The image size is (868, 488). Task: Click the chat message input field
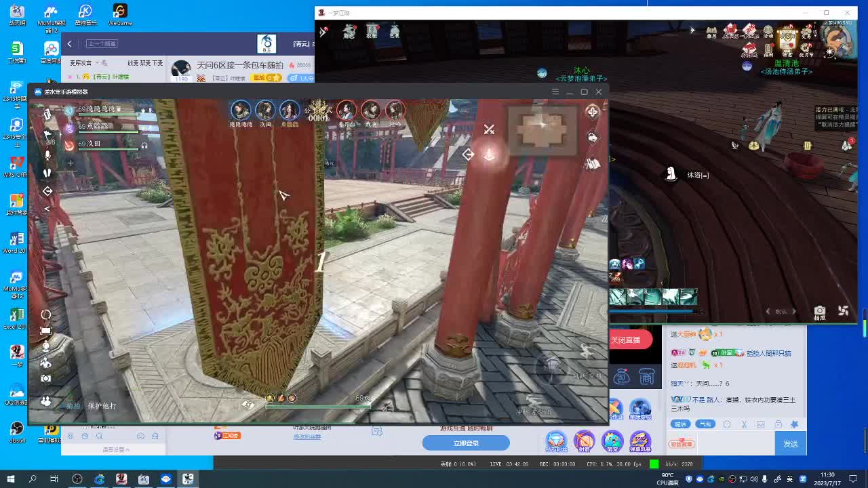point(736,444)
